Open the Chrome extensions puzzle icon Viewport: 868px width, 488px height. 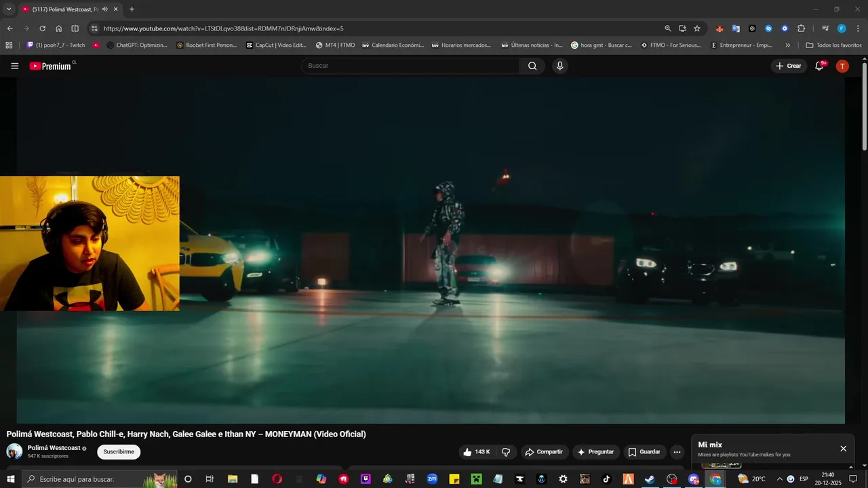click(801, 28)
